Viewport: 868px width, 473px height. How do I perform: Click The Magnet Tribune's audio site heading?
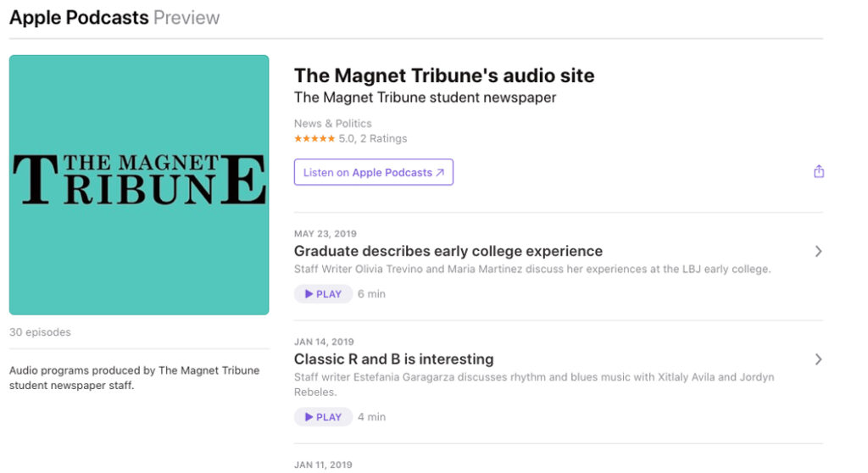point(443,75)
